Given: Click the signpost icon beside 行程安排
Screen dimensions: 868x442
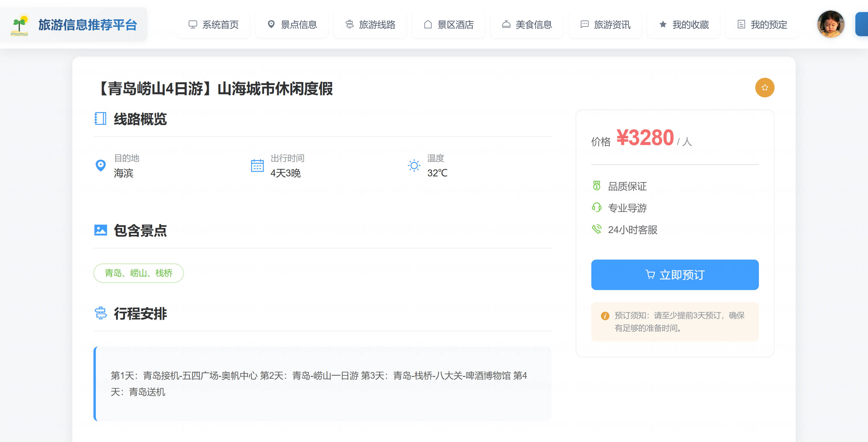Looking at the screenshot, I should 100,313.
